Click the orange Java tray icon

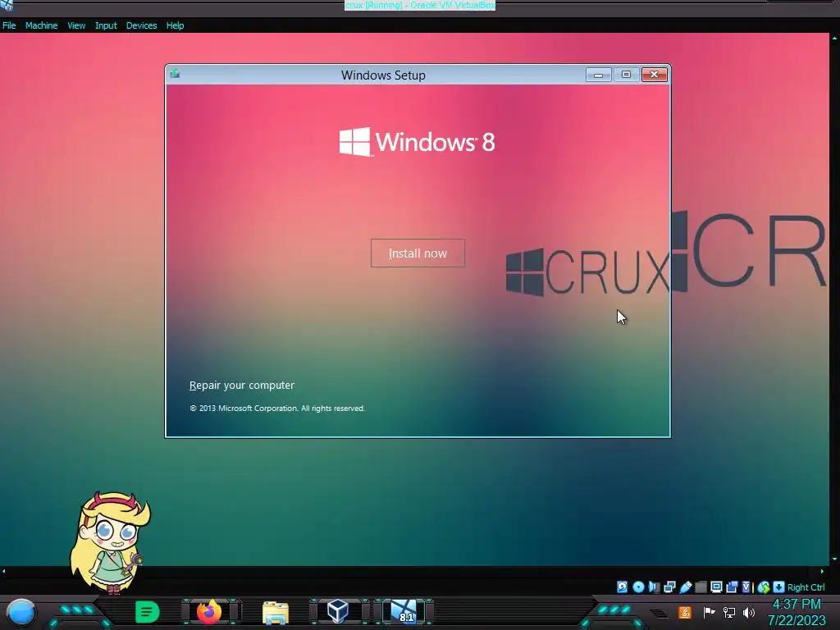click(x=685, y=612)
